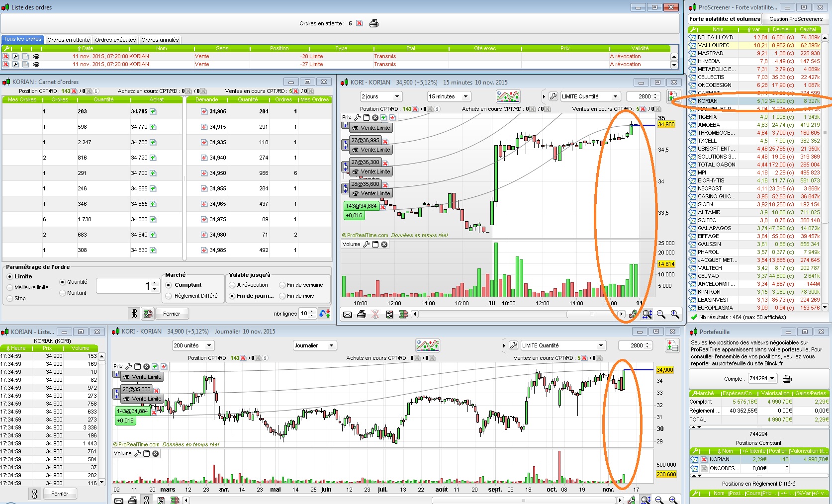Set validity to Fin de semaine
The image size is (832, 504).
(301, 285)
